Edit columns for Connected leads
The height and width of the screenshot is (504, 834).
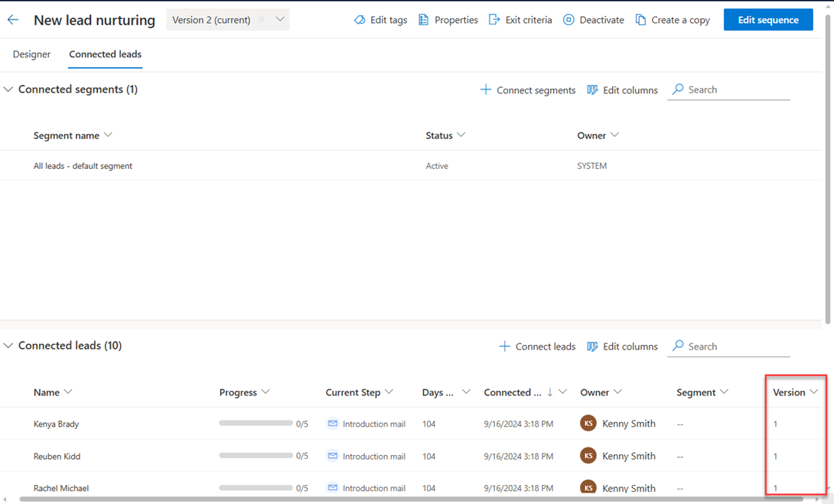622,346
